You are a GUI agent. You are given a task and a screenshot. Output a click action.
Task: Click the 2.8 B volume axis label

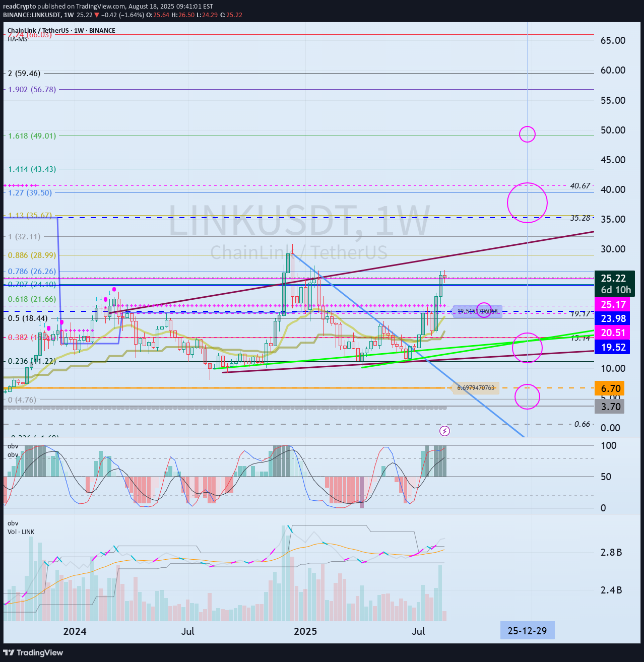coord(611,553)
